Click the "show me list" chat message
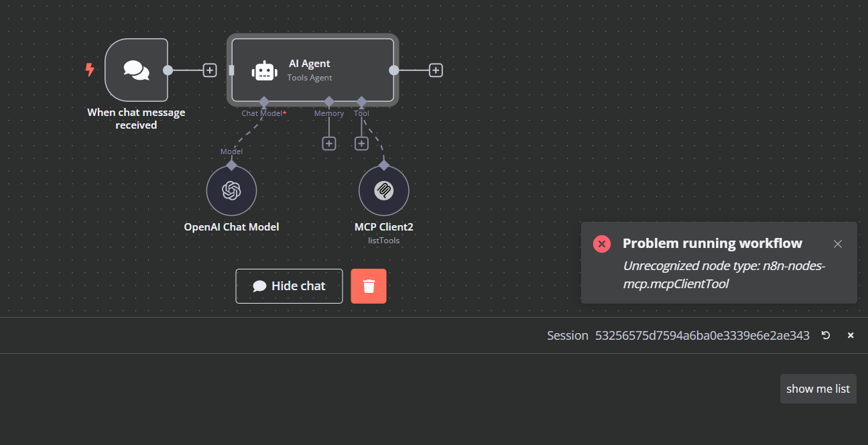 point(818,389)
